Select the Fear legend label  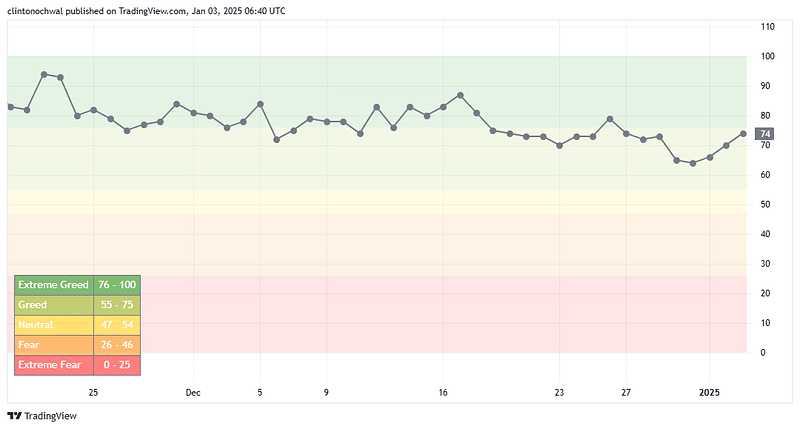(29, 345)
